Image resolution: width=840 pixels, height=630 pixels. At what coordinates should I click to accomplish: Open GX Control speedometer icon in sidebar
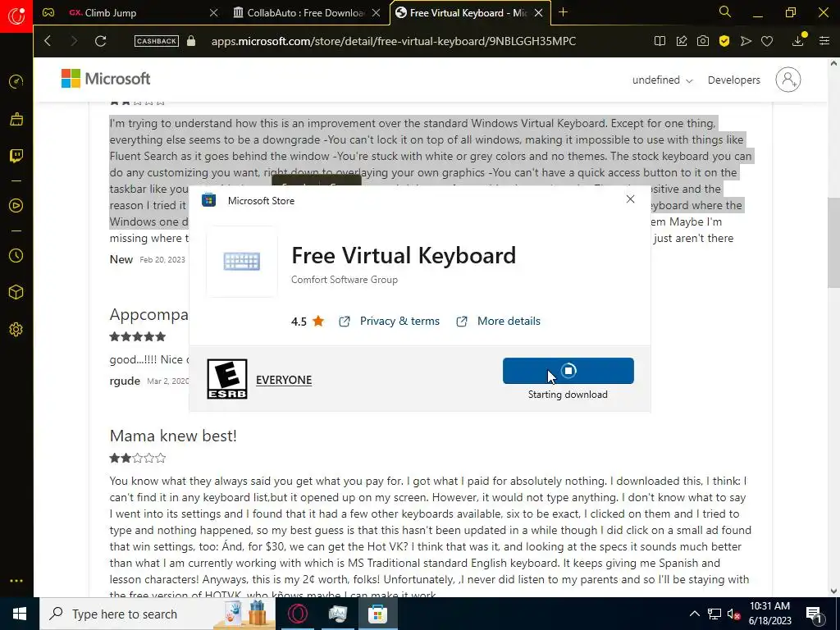pyautogui.click(x=16, y=81)
